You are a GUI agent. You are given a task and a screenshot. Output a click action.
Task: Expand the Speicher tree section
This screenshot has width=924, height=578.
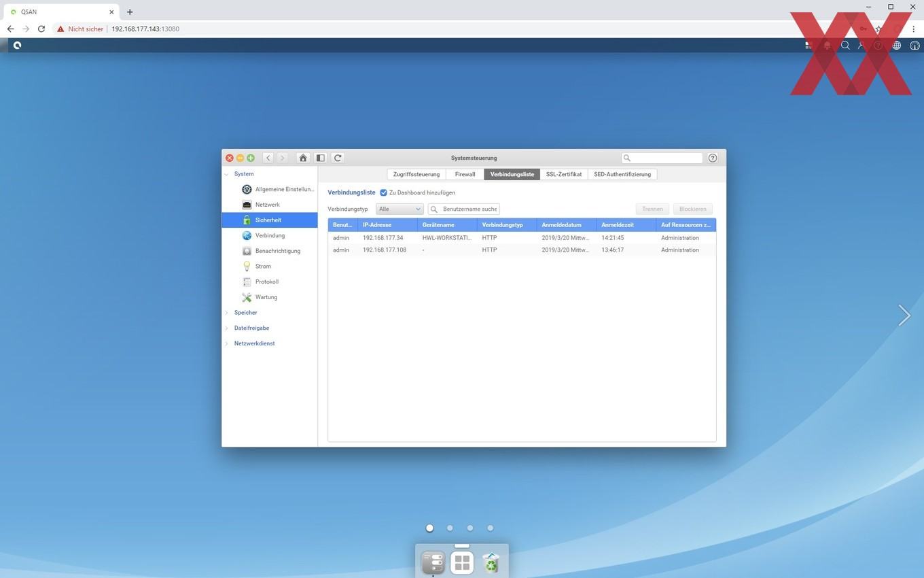pos(227,313)
